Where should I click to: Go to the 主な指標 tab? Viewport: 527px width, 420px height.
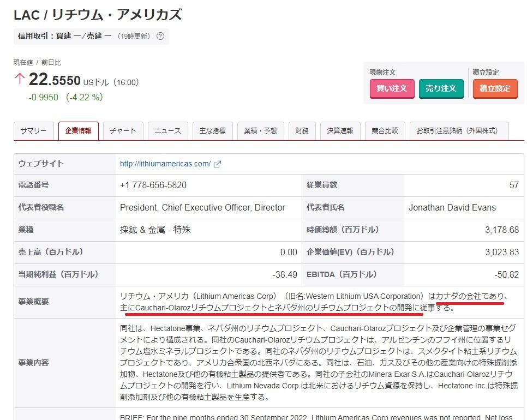(x=212, y=131)
